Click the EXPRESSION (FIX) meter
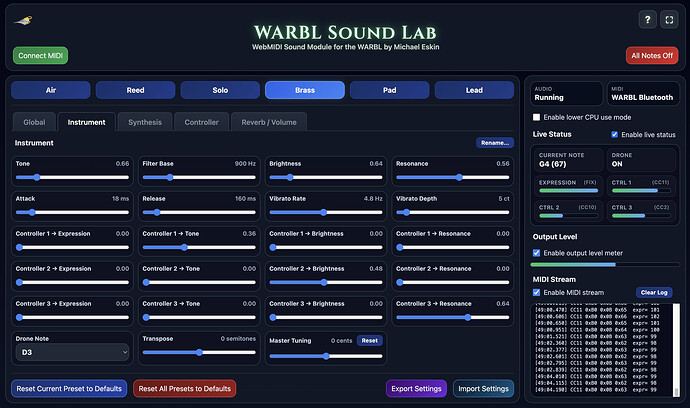 tap(569, 186)
